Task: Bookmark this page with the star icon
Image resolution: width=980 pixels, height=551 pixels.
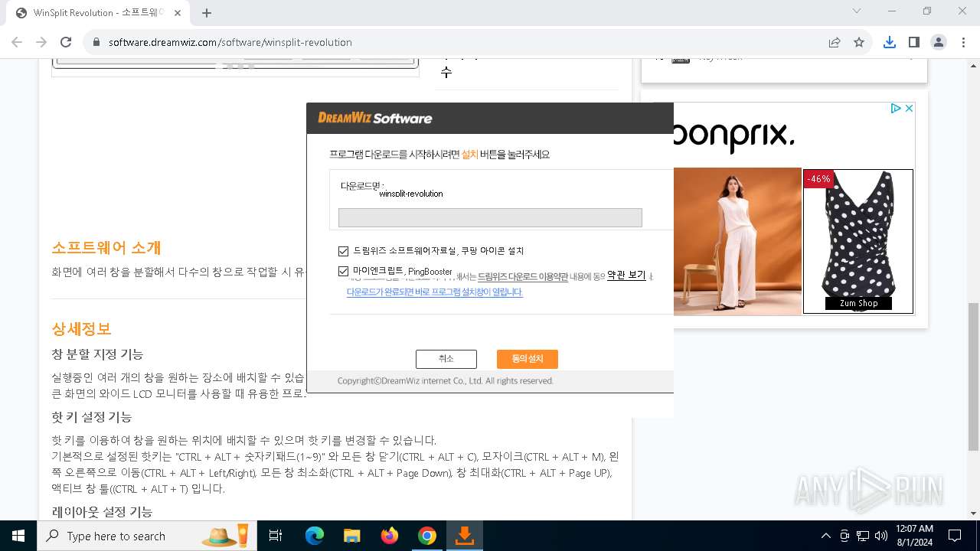Action: tap(859, 42)
